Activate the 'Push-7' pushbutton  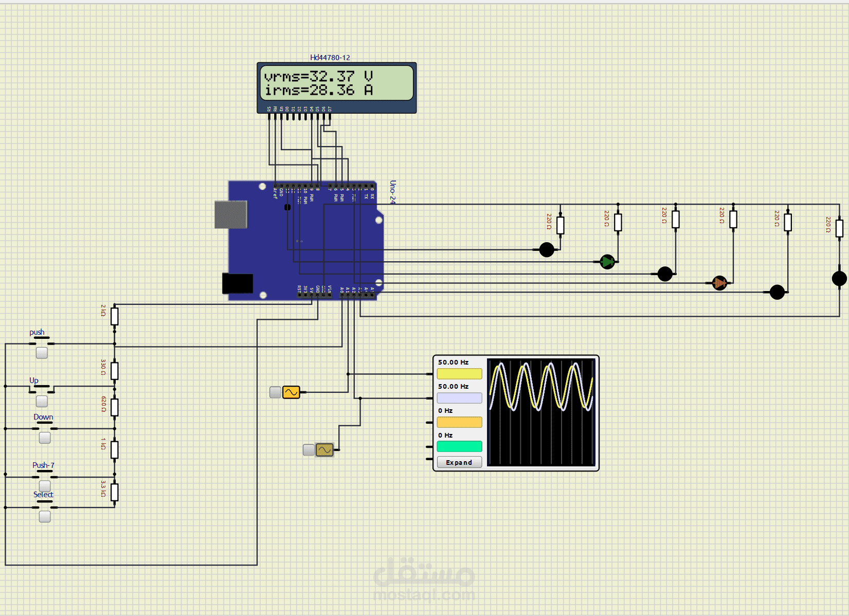coord(45,486)
